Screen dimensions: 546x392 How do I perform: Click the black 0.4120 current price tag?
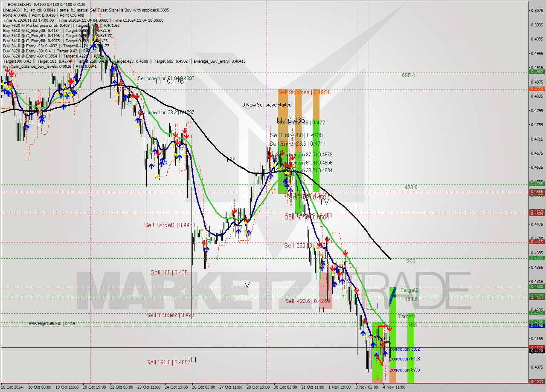coord(536,351)
